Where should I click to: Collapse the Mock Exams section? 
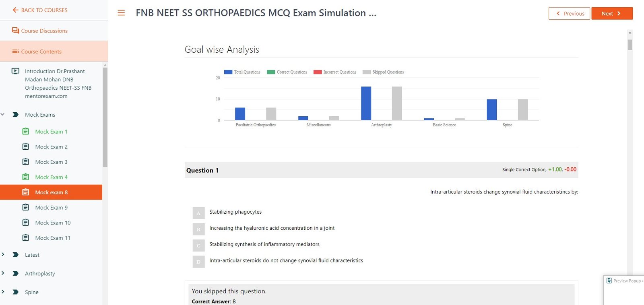[x=3, y=115]
